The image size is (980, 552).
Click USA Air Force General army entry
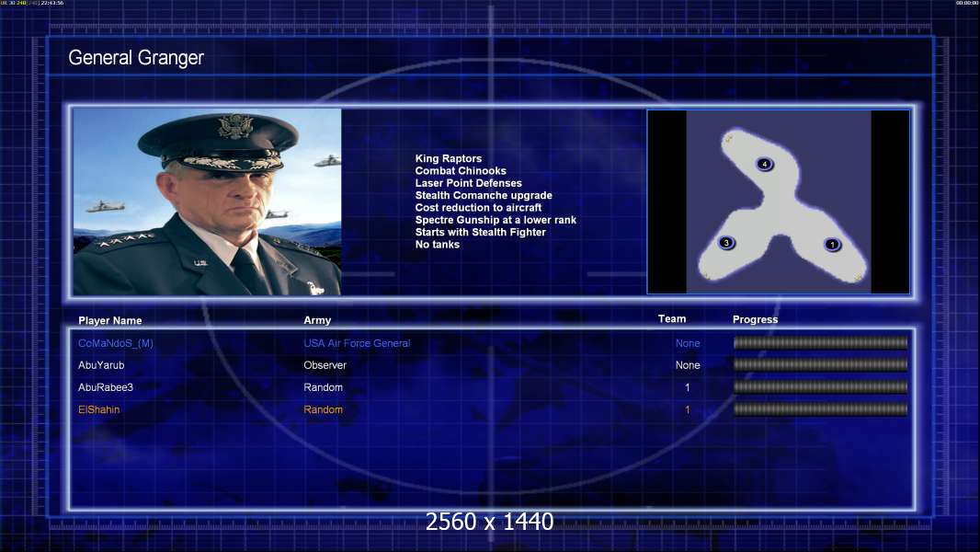coord(357,343)
